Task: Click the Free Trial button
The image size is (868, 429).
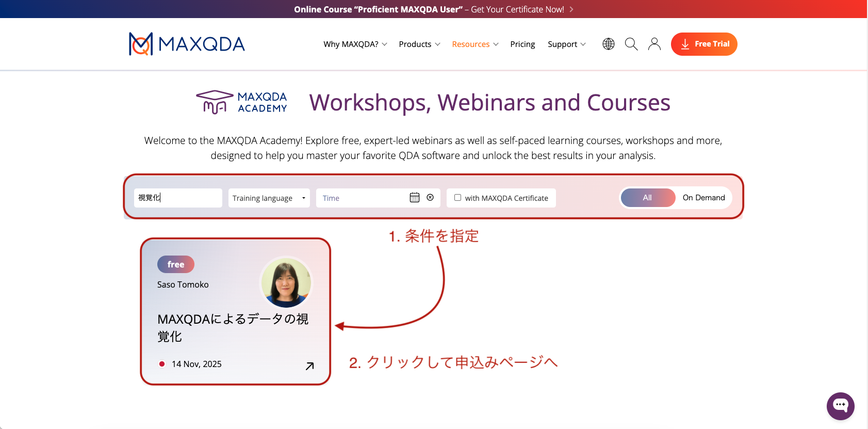Action: (x=704, y=44)
